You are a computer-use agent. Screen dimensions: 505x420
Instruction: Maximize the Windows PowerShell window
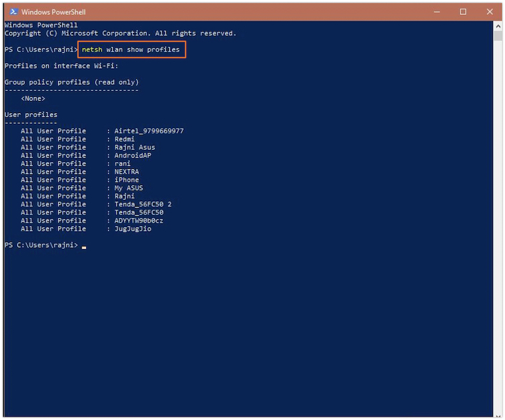pos(463,11)
